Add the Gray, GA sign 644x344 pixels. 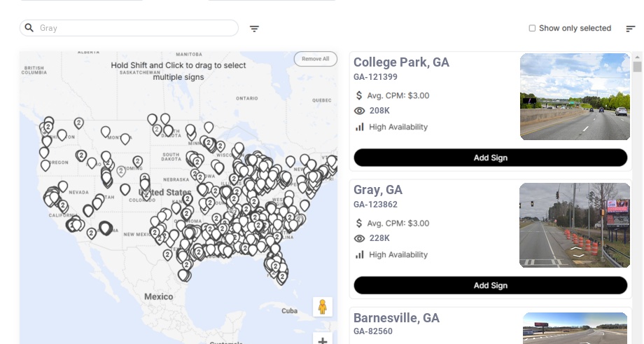tap(490, 285)
